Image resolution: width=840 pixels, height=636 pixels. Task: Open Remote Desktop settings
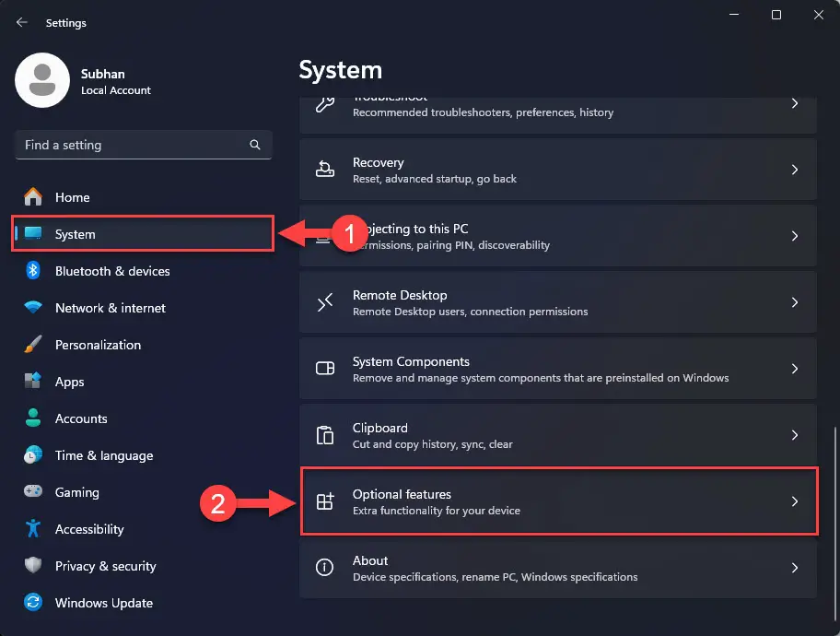tap(558, 302)
